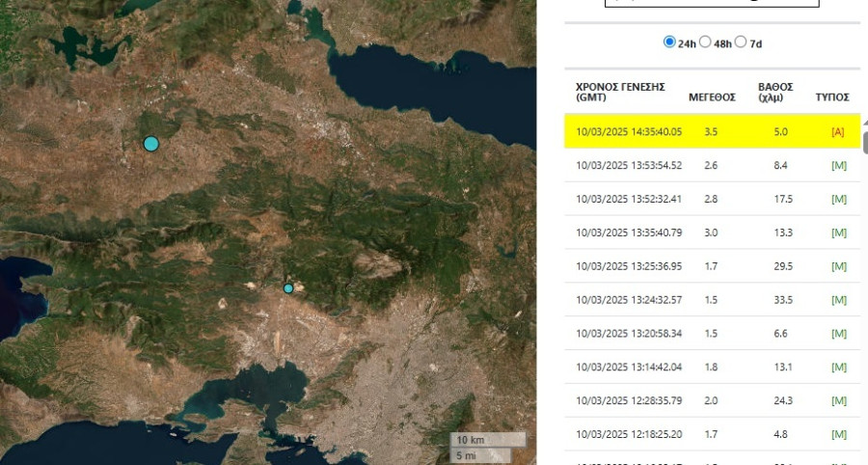The width and height of the screenshot is (868, 465).
Task: Click the ΜΕΓΕΘΟΣ column header
Action: [712, 97]
